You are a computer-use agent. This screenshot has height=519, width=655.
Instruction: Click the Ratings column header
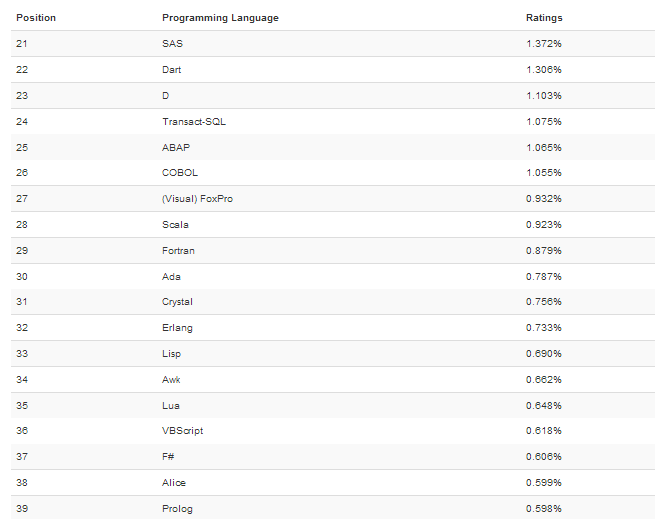click(544, 18)
